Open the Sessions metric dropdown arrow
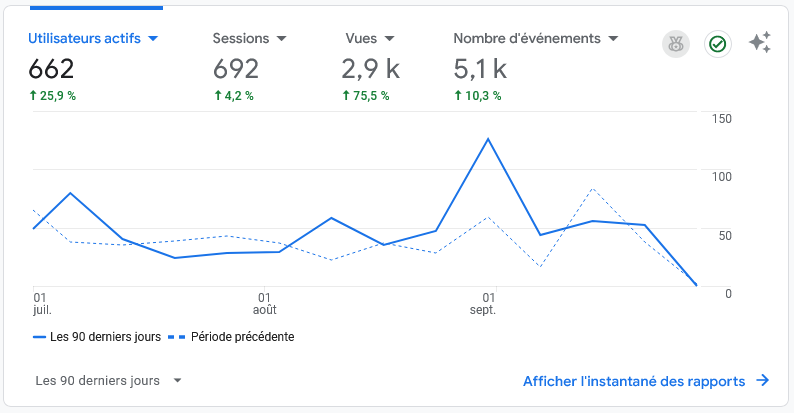 [x=281, y=39]
